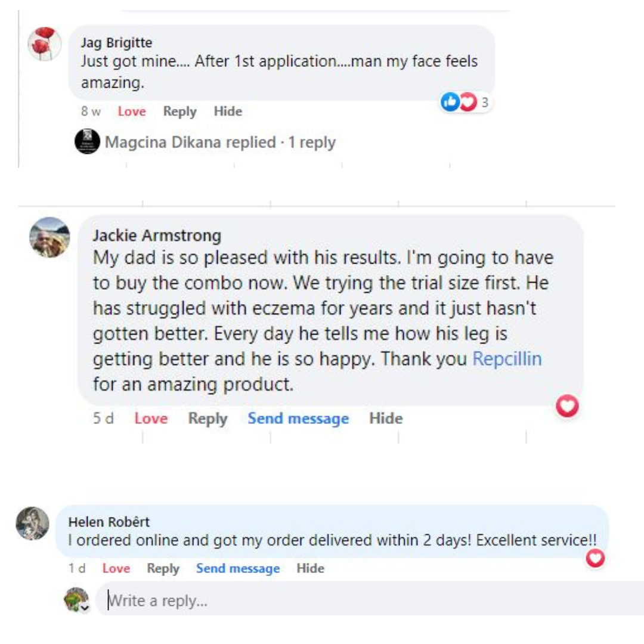Viewport: 644px width, 644px height.
Task: Click heart reaction on Helen Robêrt's comment
Action: coord(595,558)
